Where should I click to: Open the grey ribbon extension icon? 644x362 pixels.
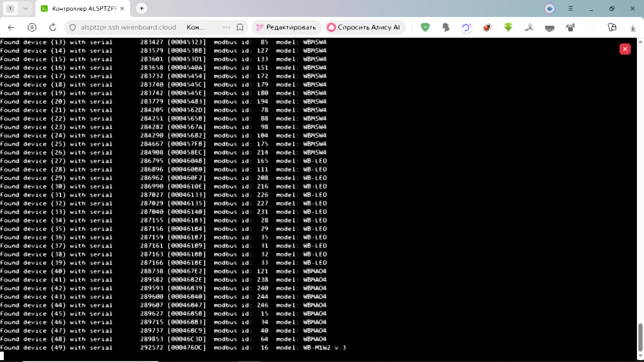(529, 27)
